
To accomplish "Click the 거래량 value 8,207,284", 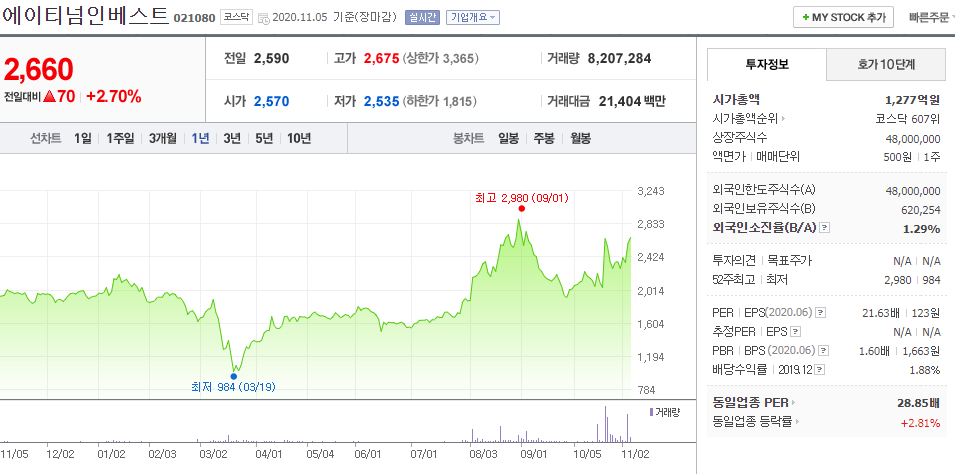I will 619,58.
